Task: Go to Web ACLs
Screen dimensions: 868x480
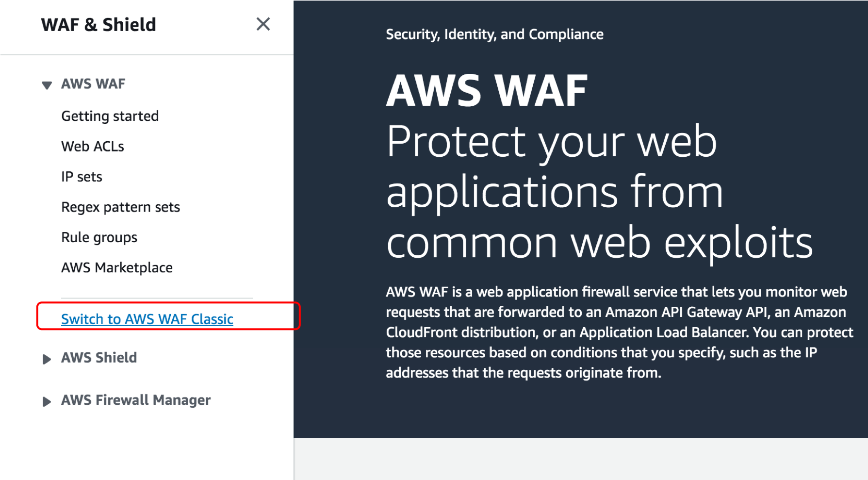Action: click(x=93, y=146)
